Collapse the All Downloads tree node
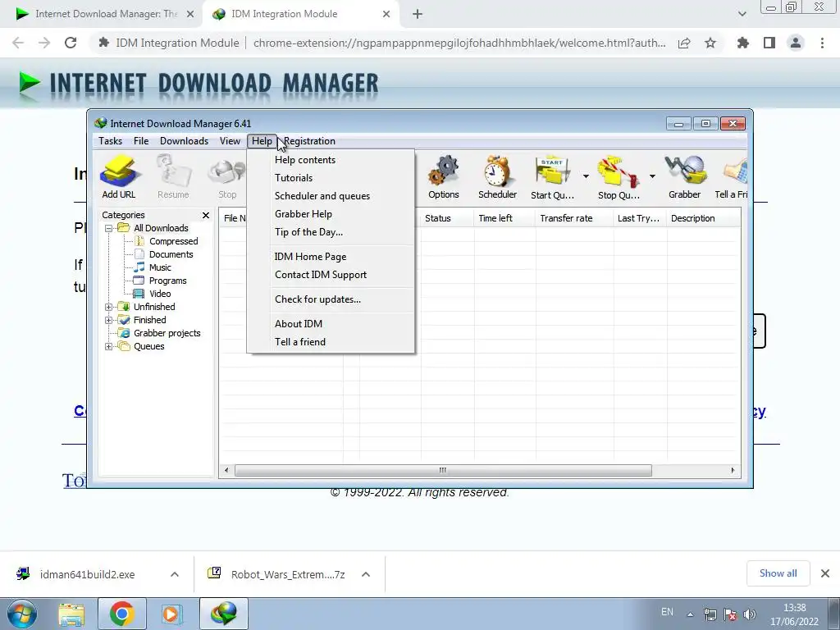 (x=109, y=228)
